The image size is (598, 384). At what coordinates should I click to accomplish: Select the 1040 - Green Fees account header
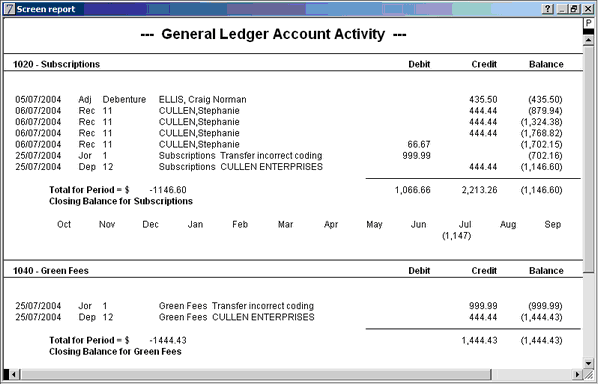pyautogui.click(x=51, y=271)
